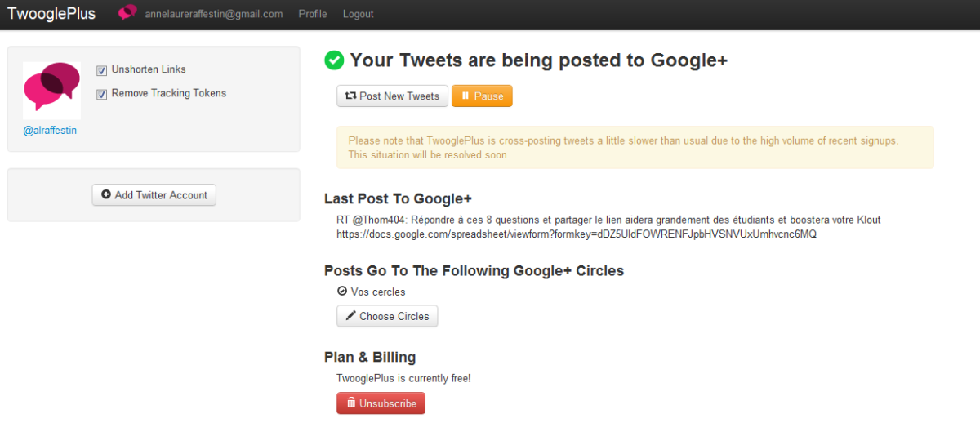Screen dimensions: 980x423
Task: Toggle the Unshorten Links checkbox
Action: [x=102, y=70]
